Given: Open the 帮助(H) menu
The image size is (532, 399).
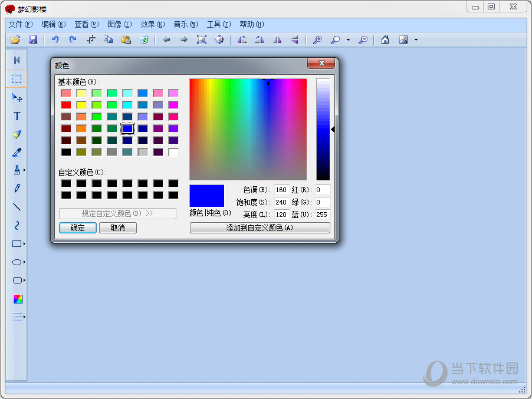Looking at the screenshot, I should pos(251,24).
